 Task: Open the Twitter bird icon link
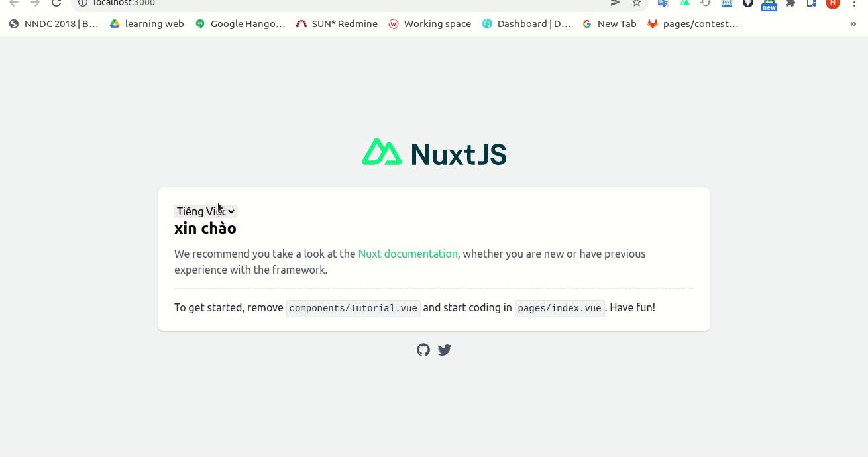pyautogui.click(x=445, y=350)
